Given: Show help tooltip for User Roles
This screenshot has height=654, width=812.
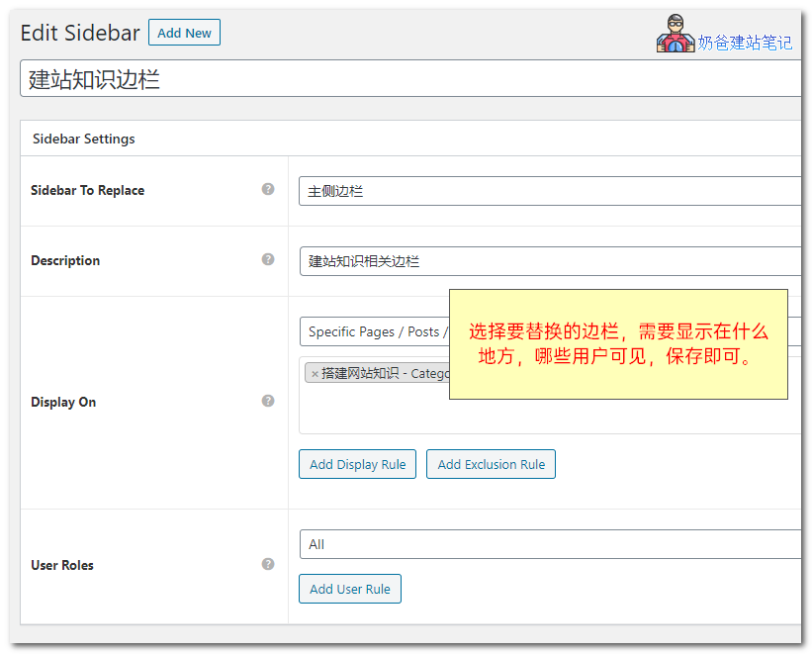Looking at the screenshot, I should [268, 564].
